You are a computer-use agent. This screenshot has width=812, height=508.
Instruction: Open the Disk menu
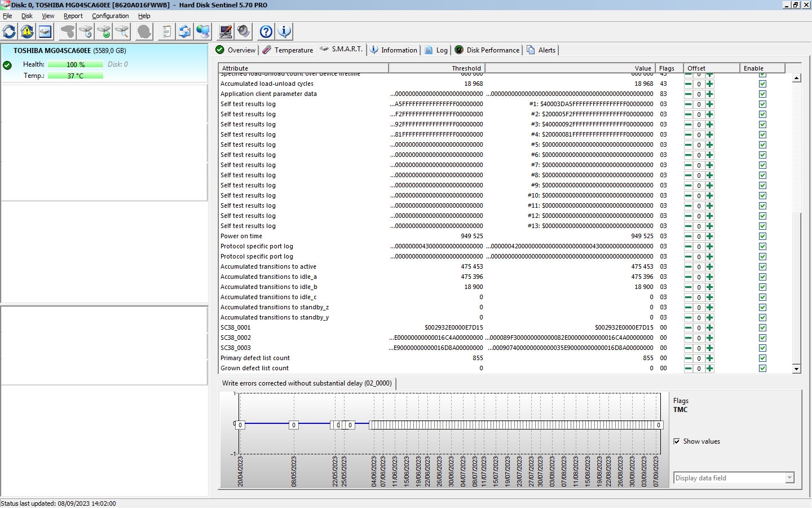pyautogui.click(x=27, y=16)
